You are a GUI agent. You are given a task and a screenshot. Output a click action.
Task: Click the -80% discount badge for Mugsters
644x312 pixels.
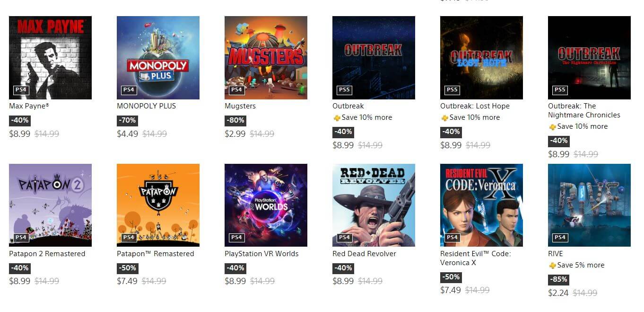[235, 120]
